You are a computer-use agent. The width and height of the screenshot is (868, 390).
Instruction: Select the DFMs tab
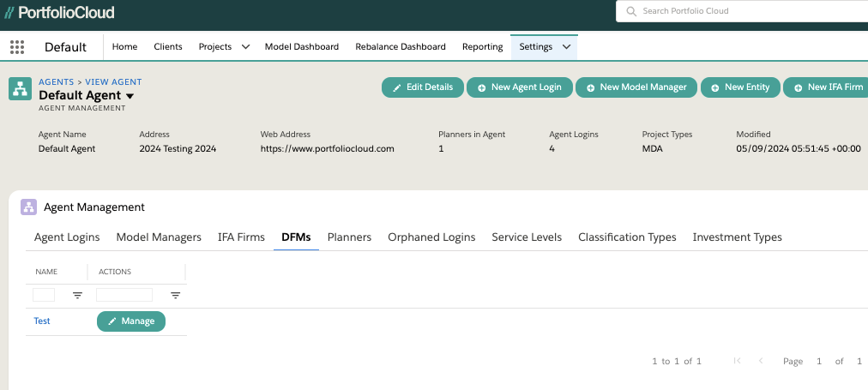[296, 237]
